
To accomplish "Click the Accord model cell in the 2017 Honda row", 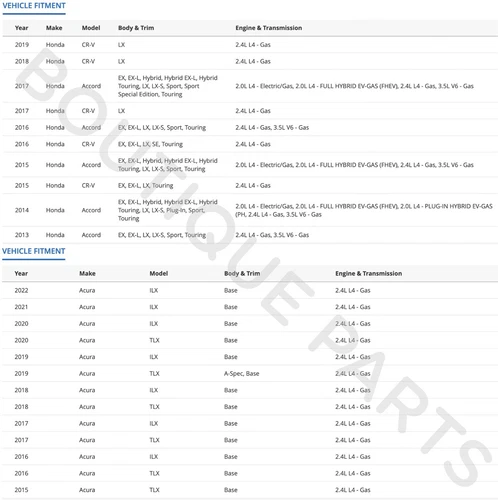I will pos(91,86).
